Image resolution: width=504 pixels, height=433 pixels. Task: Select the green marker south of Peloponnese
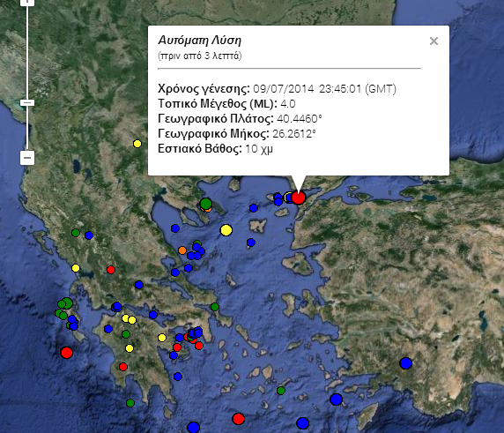[x=130, y=403]
